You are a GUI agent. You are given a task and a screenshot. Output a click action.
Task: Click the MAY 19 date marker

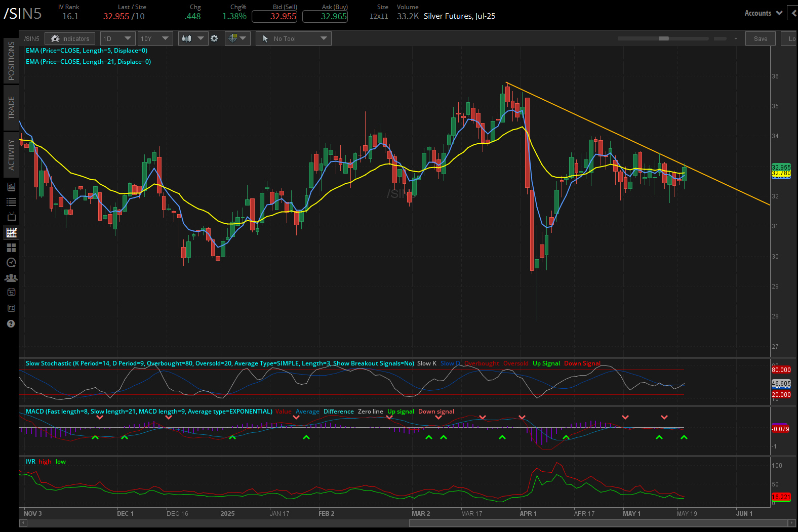pos(687,514)
